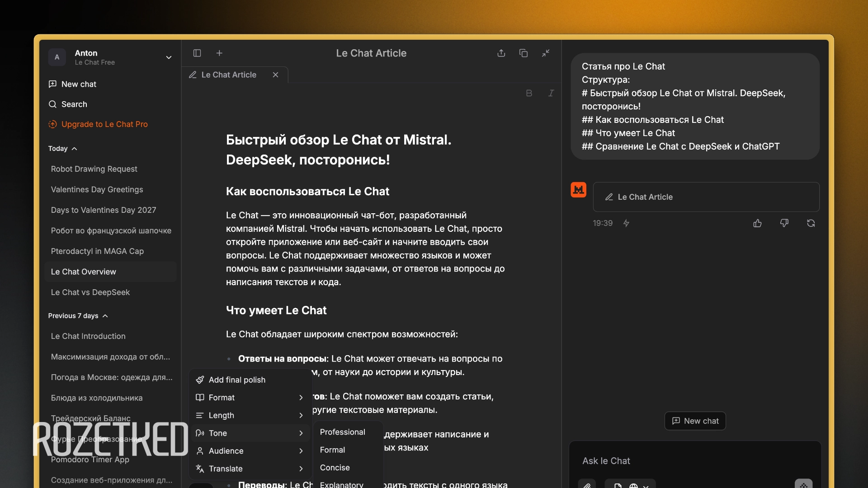Screen dimensions: 868x488
Task: Open Robot Drawing Request chat
Action: [x=110, y=169]
